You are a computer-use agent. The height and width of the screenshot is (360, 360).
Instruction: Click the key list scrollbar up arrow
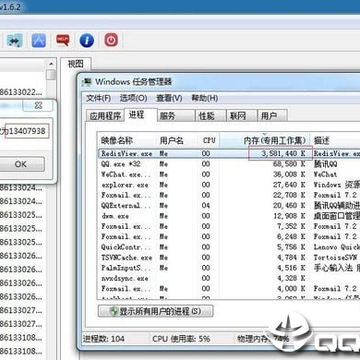(x=51, y=64)
